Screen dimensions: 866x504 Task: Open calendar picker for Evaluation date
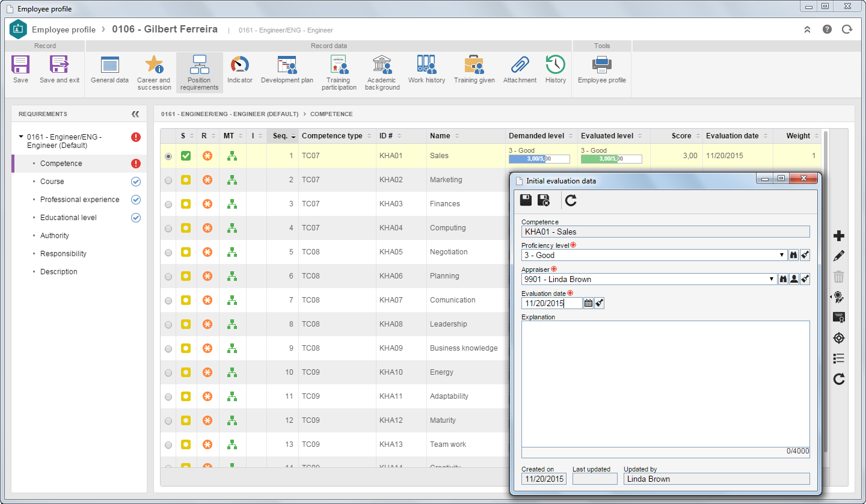pos(588,303)
